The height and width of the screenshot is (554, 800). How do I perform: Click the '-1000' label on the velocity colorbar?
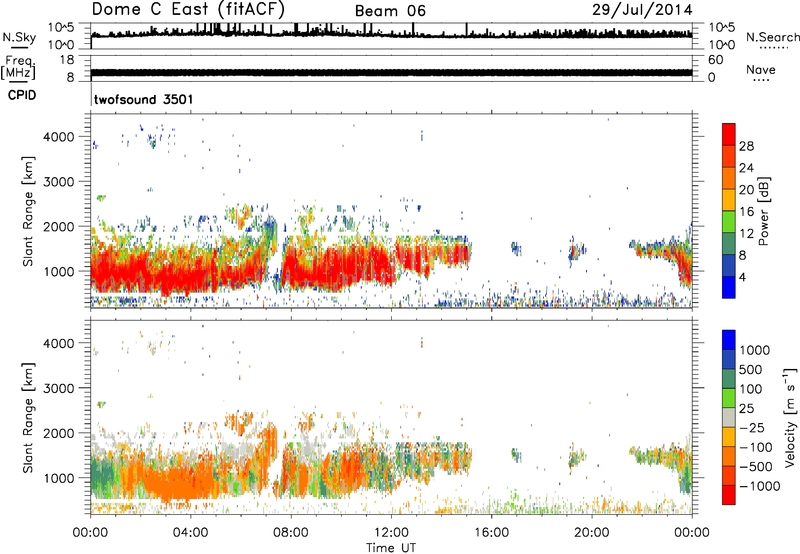759,486
